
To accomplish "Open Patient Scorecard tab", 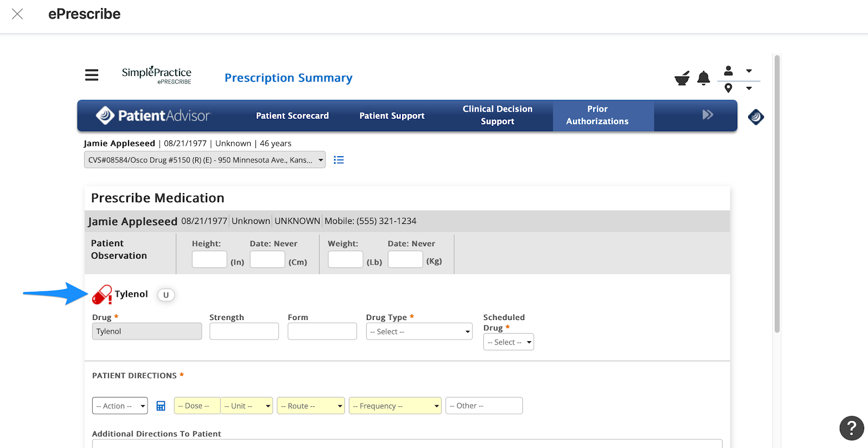I will point(292,116).
